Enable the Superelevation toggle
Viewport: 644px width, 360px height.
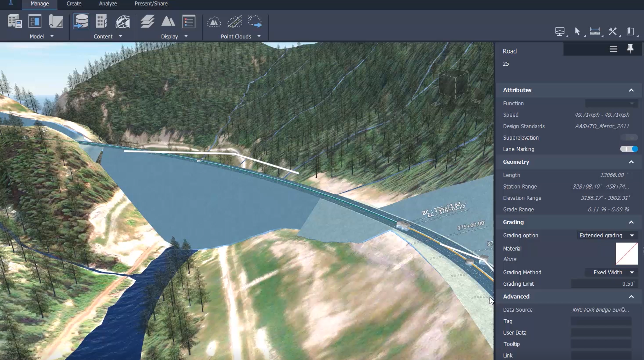pyautogui.click(x=629, y=138)
